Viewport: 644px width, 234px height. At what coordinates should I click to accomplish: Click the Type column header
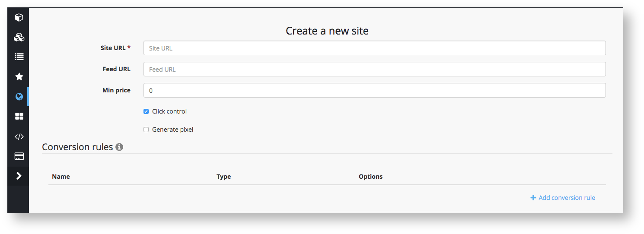pyautogui.click(x=223, y=177)
